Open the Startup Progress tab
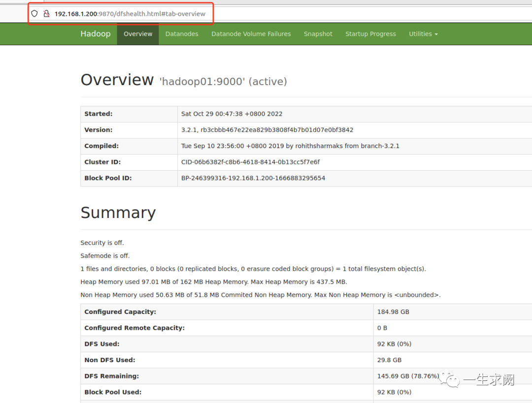532x403 pixels. point(370,34)
